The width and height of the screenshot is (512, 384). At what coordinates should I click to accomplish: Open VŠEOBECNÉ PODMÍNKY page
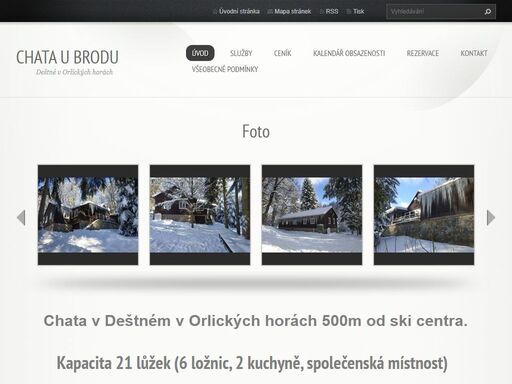click(x=225, y=69)
